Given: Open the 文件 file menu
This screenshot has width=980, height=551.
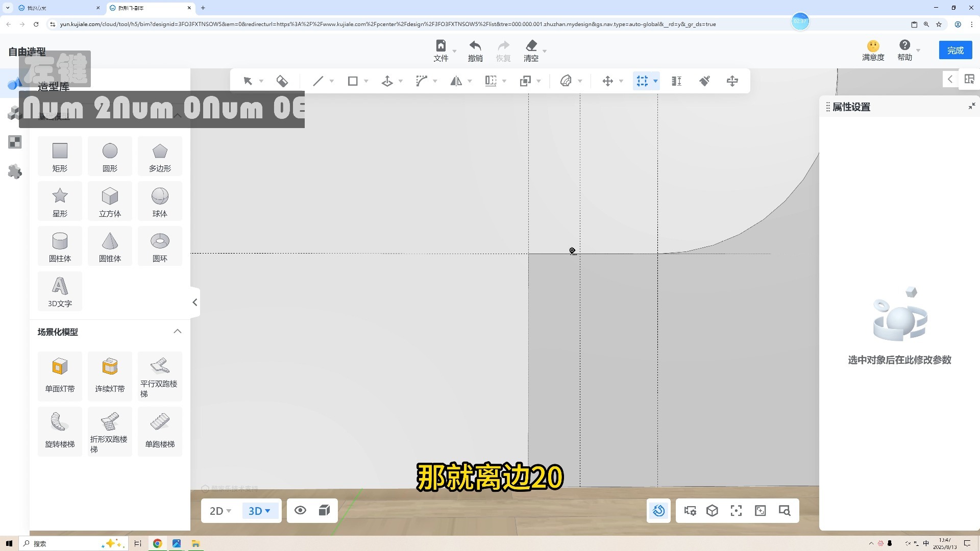Looking at the screenshot, I should [441, 51].
